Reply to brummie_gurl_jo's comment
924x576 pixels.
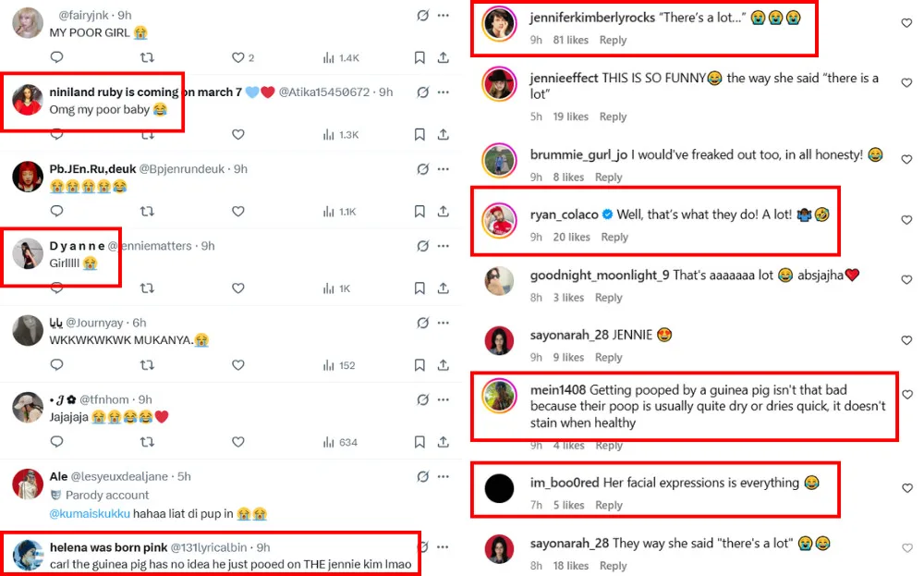[608, 178]
